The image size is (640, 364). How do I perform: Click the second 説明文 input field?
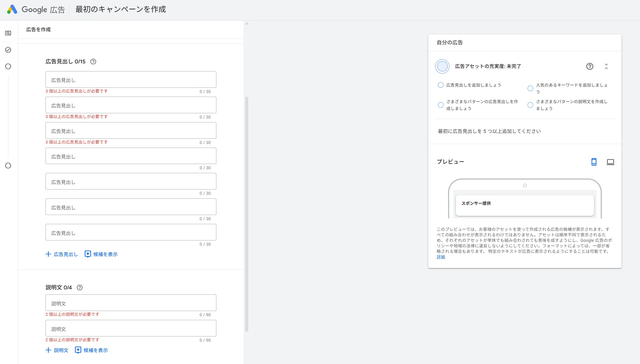(131, 328)
